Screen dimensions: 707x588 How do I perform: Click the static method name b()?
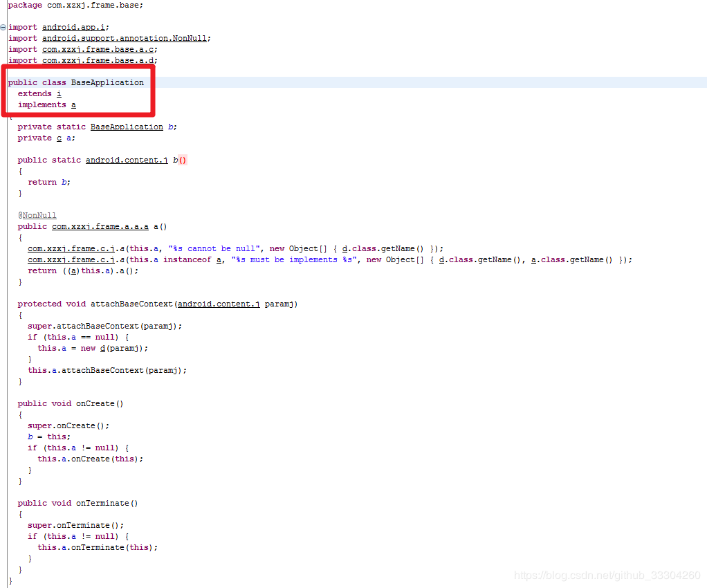pos(179,160)
